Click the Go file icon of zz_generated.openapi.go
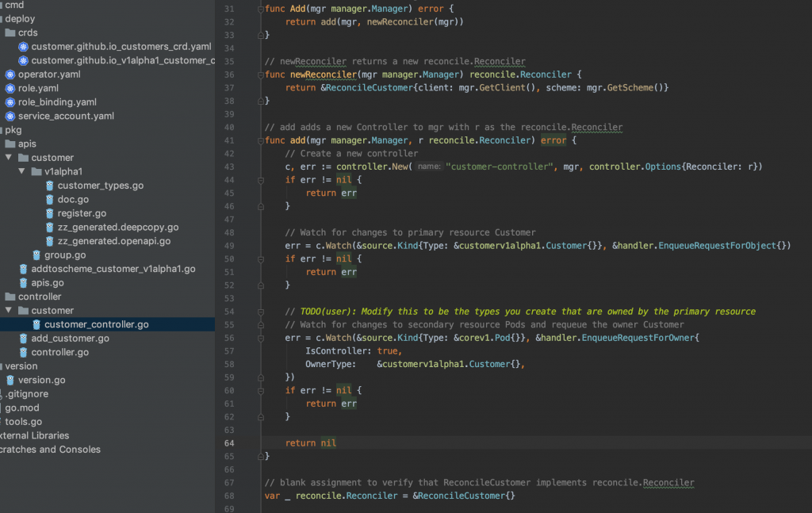This screenshot has height=513, width=812. (x=50, y=241)
